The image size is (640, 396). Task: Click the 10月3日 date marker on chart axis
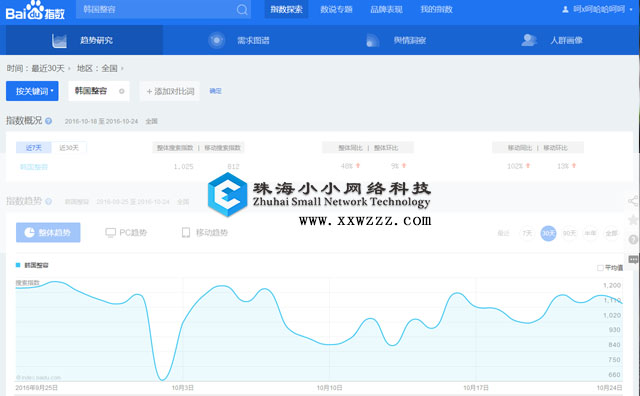[182, 387]
